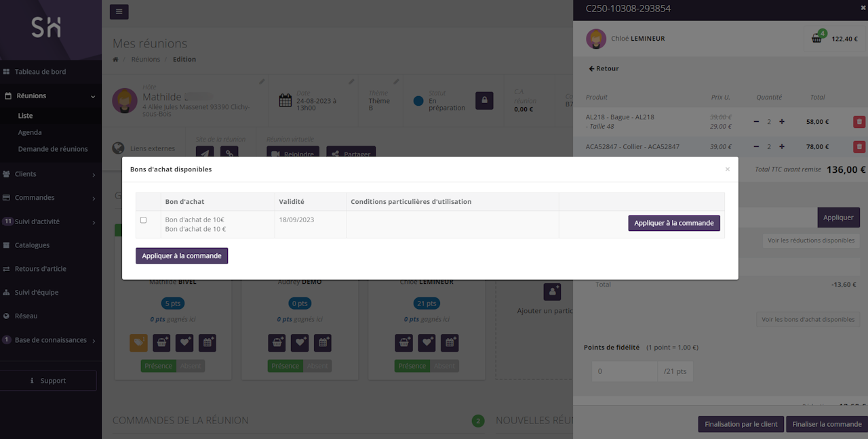
Task: Mark Audrey DEMO as Absent
Action: (x=317, y=366)
